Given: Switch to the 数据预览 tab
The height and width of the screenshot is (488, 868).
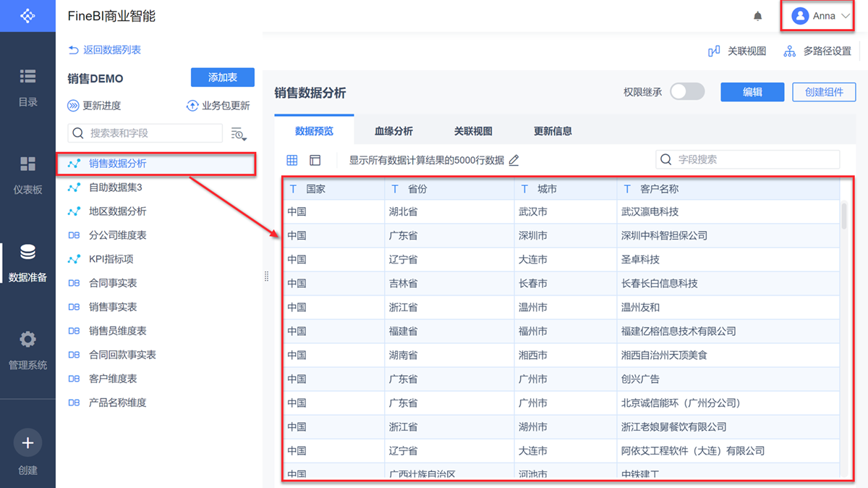Looking at the screenshot, I should [x=315, y=131].
